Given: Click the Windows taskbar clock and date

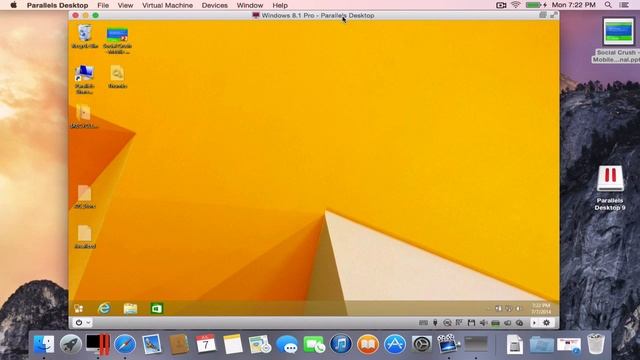Looking at the screenshot, I should pos(541,309).
